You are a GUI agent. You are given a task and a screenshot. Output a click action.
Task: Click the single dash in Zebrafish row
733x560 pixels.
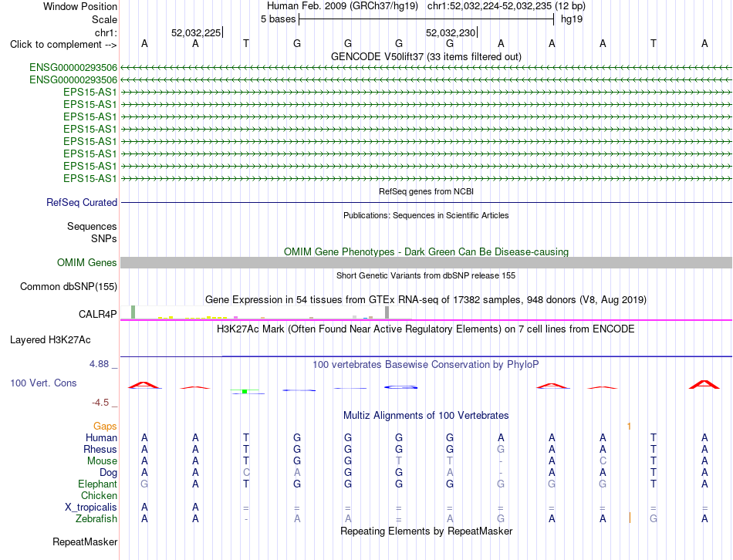pyautogui.click(x=246, y=519)
